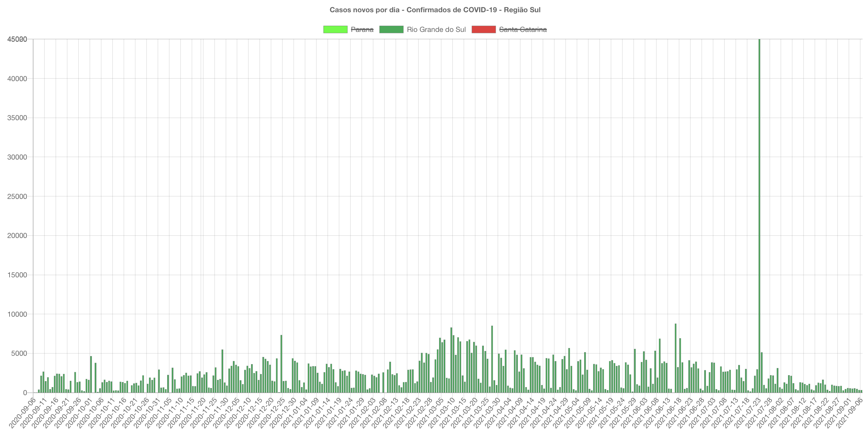Click the 2021-09-06 x-axis date label
The height and width of the screenshot is (433, 868).
(x=850, y=412)
